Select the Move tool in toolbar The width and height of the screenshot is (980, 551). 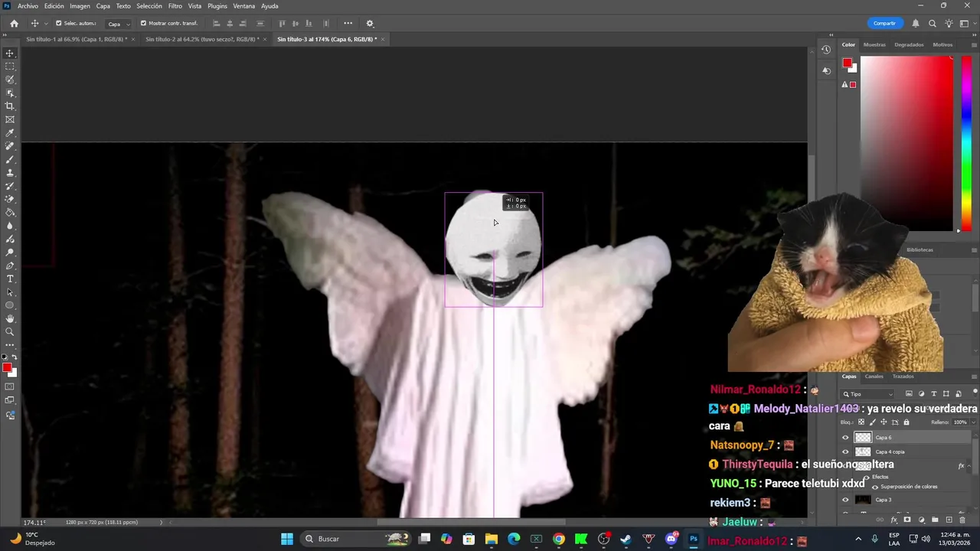(x=10, y=54)
